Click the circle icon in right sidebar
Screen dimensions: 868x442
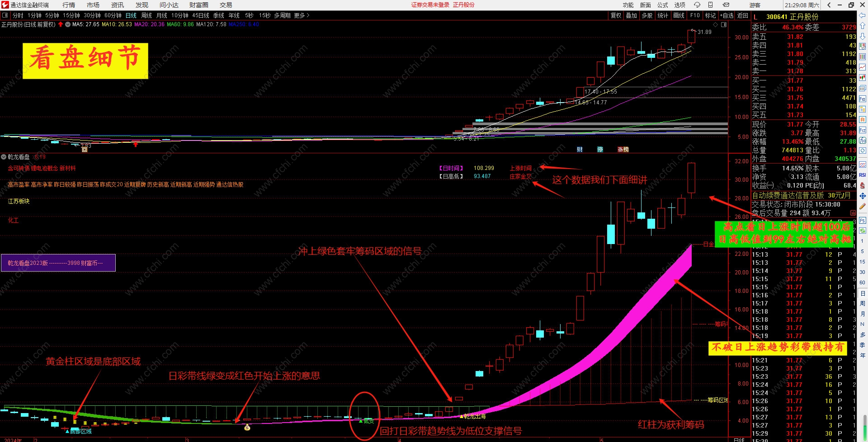[863, 151]
